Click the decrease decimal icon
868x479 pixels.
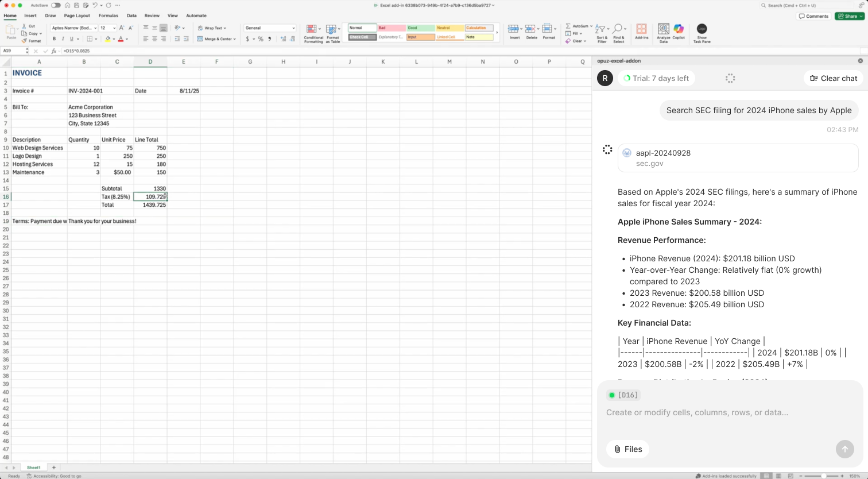pos(292,39)
